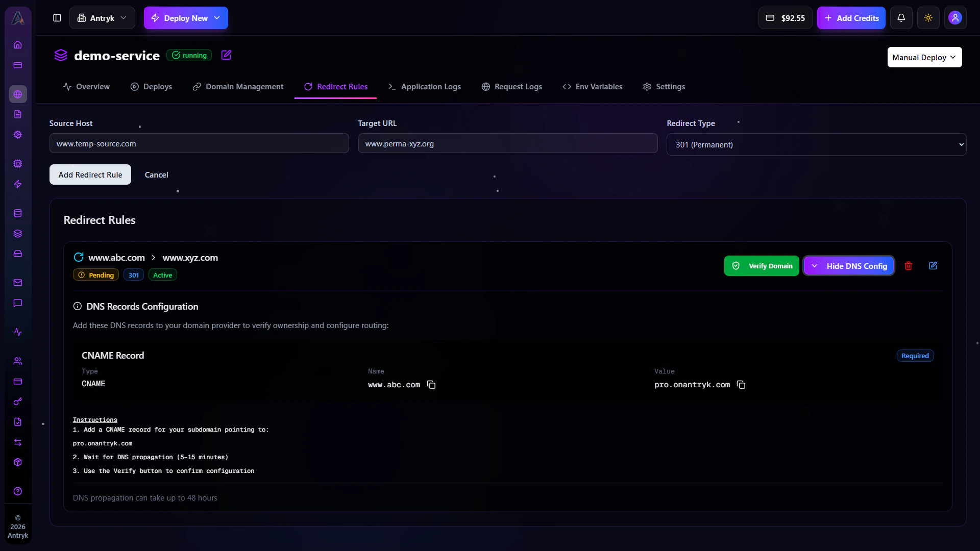Click the running status badge
Viewport: 980px width, 551px height.
click(x=189, y=55)
